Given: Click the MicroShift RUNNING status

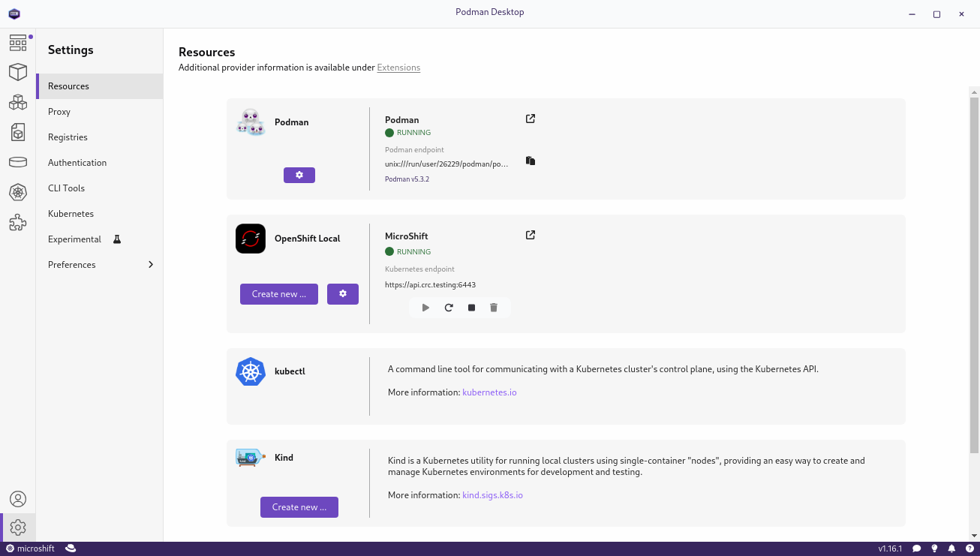Looking at the screenshot, I should pos(408,252).
